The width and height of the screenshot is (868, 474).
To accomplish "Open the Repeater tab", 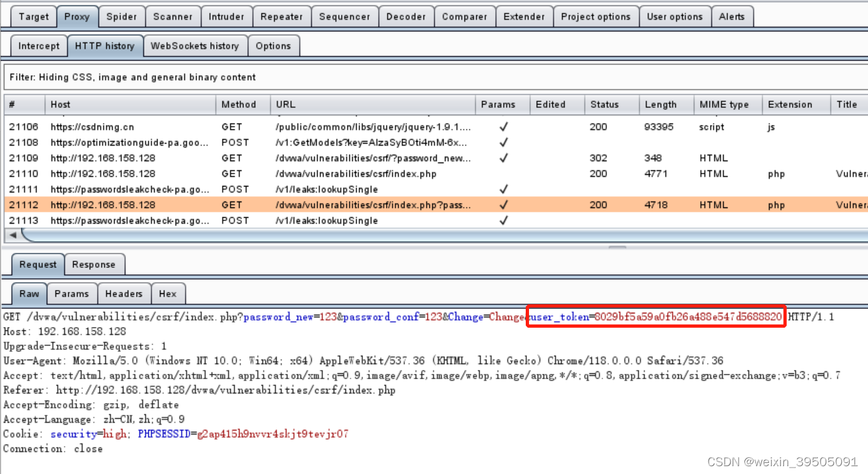I will coord(282,17).
